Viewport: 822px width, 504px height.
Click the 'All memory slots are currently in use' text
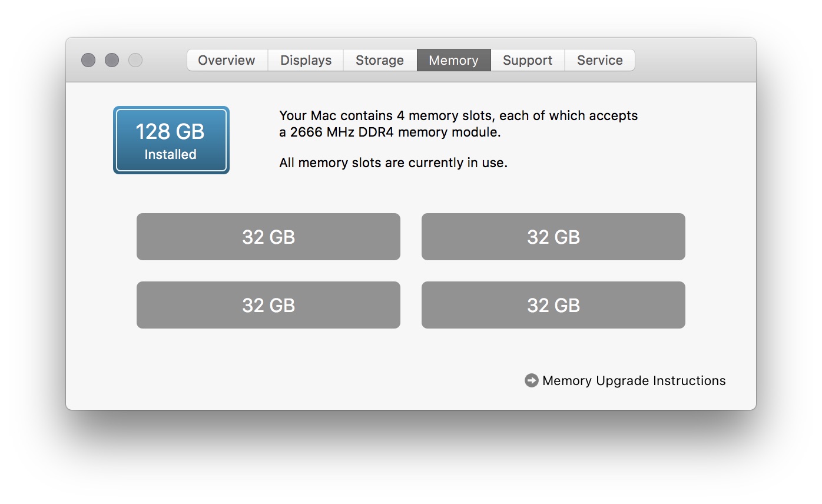tap(393, 163)
